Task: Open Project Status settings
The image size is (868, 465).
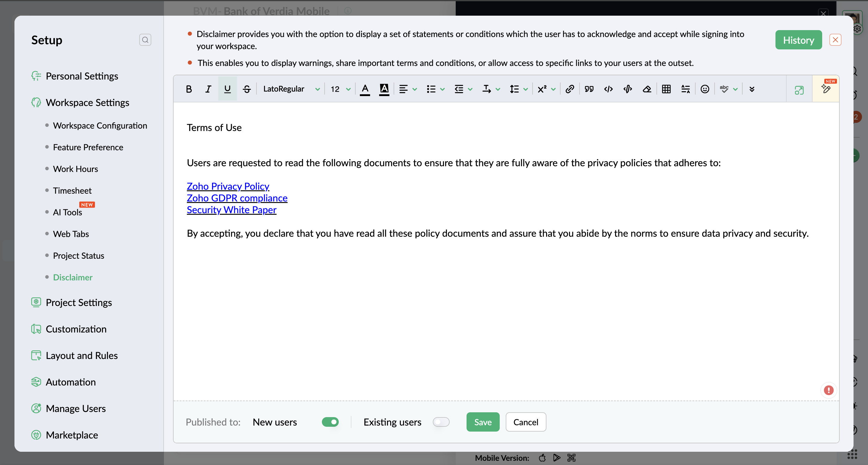Action: pyautogui.click(x=78, y=256)
